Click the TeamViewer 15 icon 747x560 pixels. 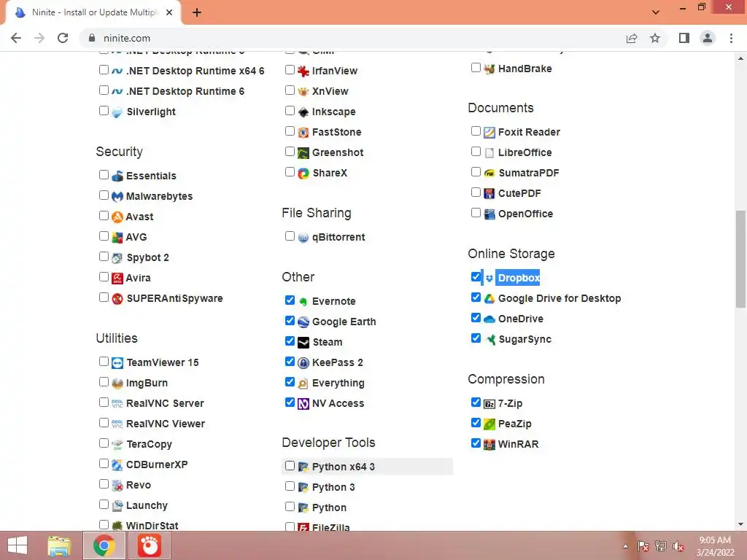tap(117, 363)
